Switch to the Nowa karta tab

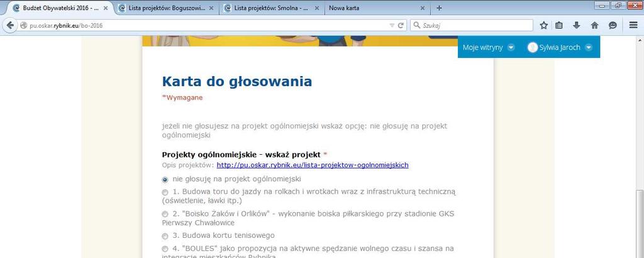[377, 8]
